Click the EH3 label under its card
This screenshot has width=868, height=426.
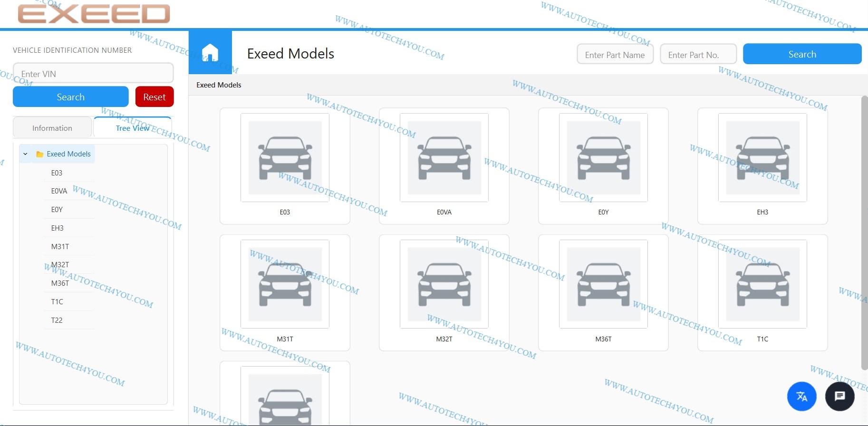click(762, 212)
